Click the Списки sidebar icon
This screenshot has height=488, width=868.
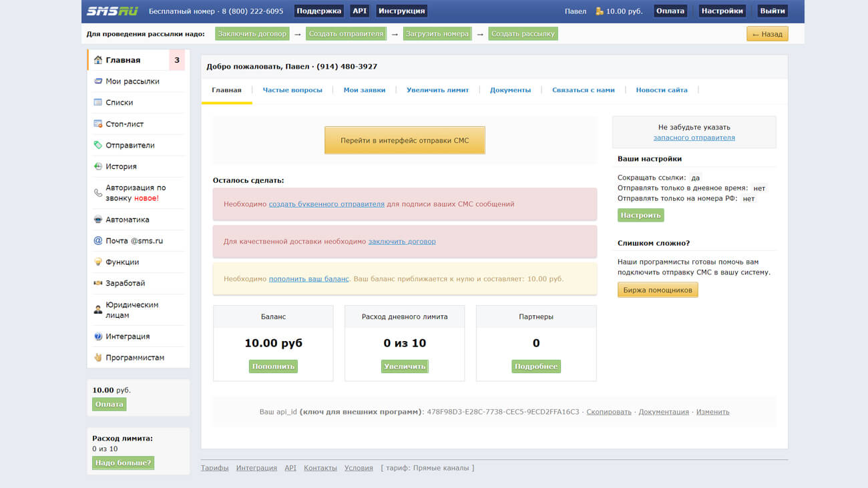pyautogui.click(x=98, y=103)
